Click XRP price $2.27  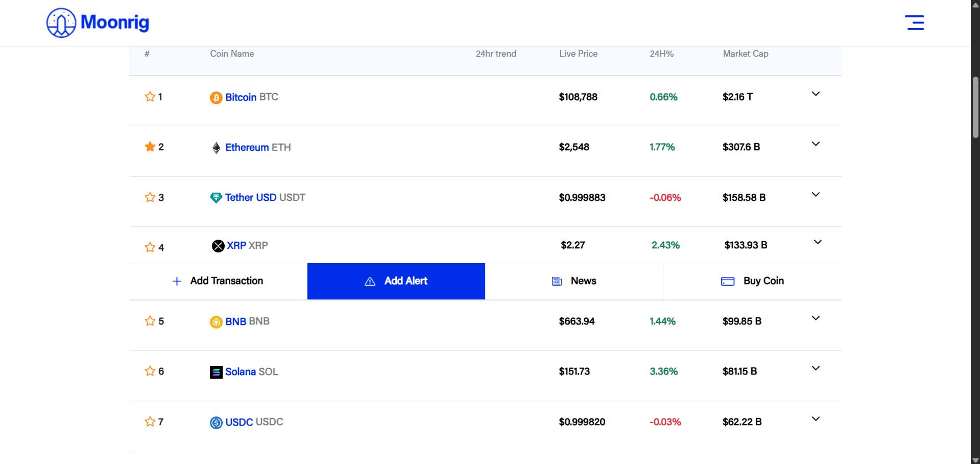coord(573,245)
